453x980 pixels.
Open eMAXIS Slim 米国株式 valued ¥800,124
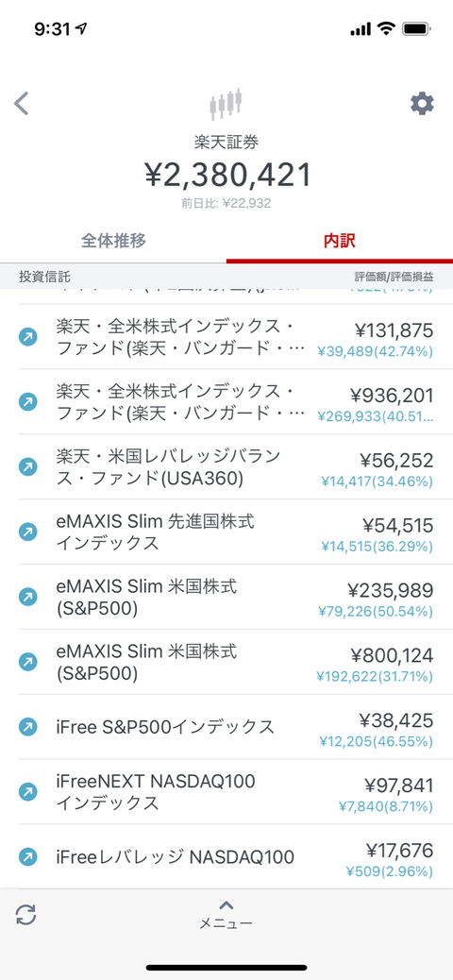[226, 662]
